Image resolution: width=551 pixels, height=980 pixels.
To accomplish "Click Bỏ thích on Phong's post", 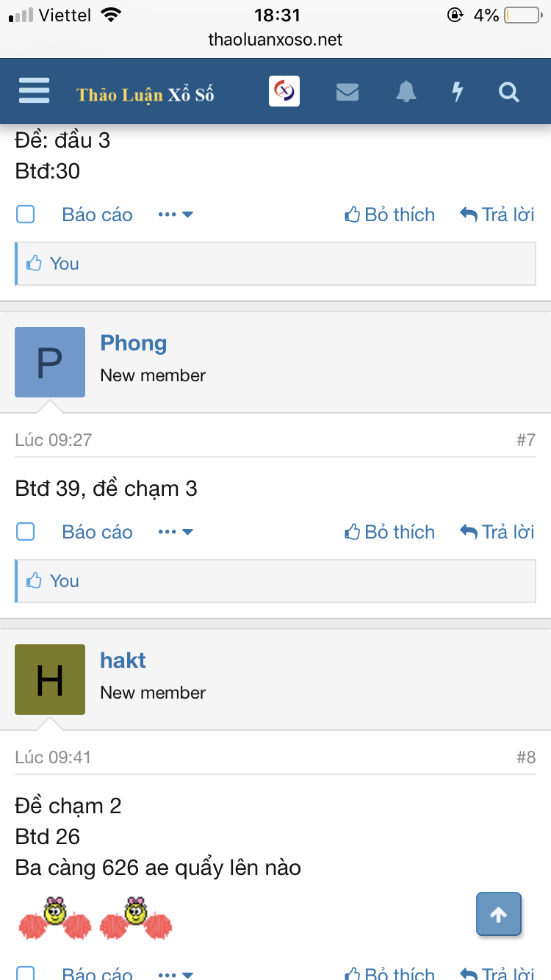I will tap(390, 532).
